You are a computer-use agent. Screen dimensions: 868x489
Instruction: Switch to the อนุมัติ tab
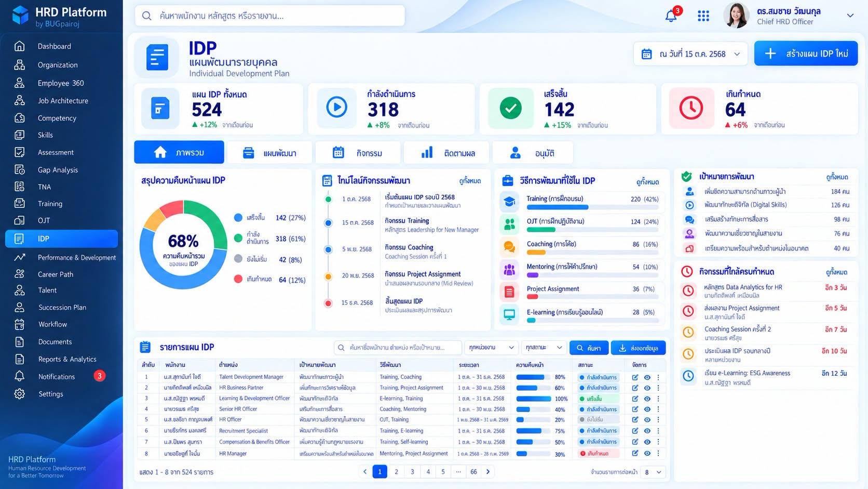pos(533,153)
